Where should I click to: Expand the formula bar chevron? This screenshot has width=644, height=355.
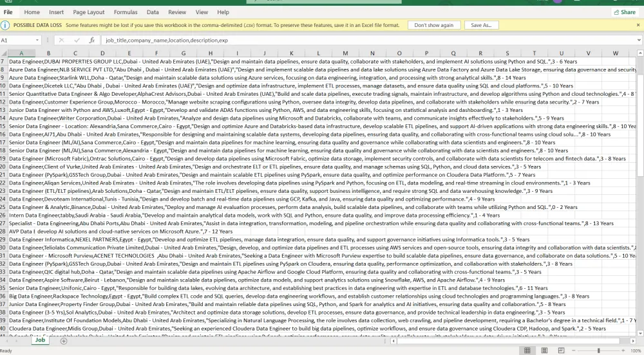[639, 40]
